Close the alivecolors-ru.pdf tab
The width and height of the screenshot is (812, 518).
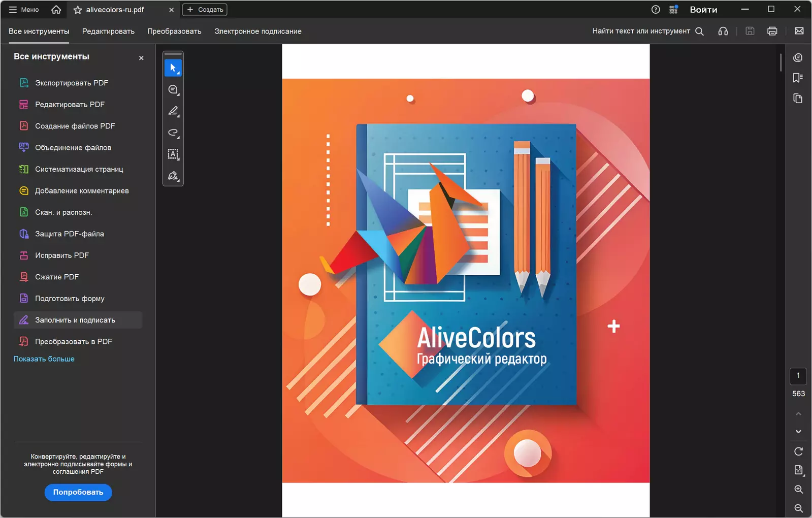coord(171,10)
